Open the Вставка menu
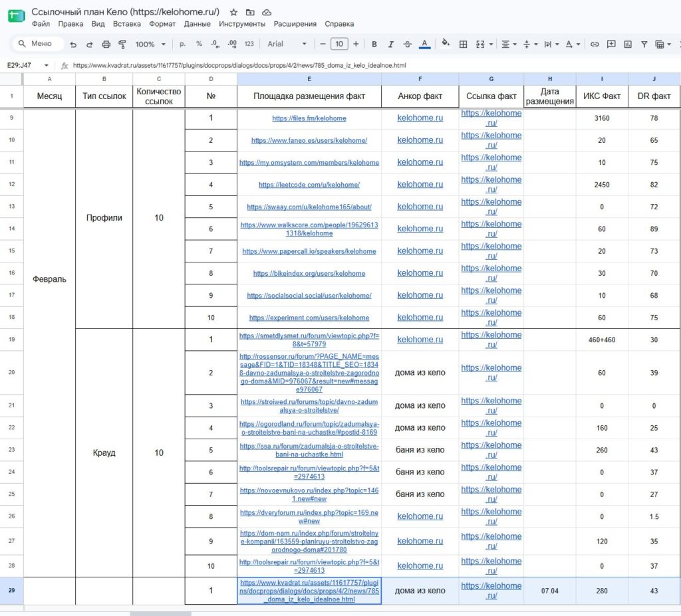 [x=127, y=24]
